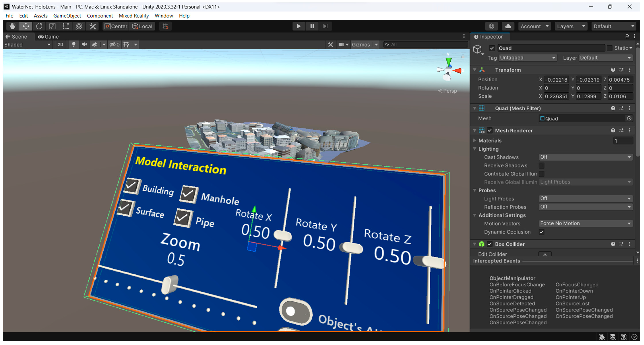The image size is (644, 345).
Task: Open the Cast Shadows dropdown
Action: point(585,157)
